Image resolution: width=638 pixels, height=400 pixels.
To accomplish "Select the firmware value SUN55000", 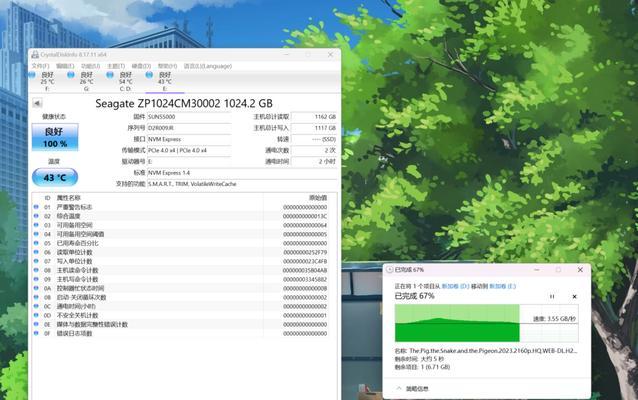I will click(189, 117).
